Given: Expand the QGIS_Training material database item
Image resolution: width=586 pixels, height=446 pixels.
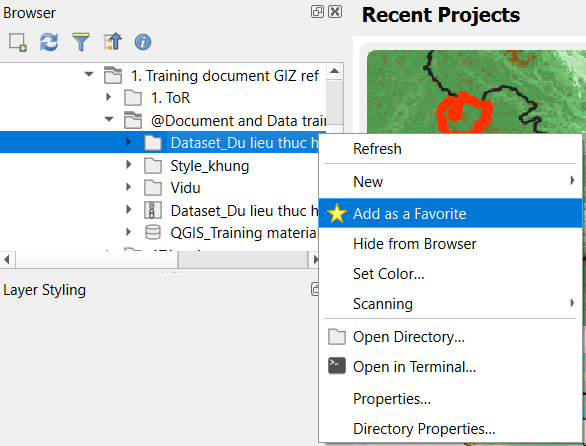Looking at the screenshot, I should 129,232.
